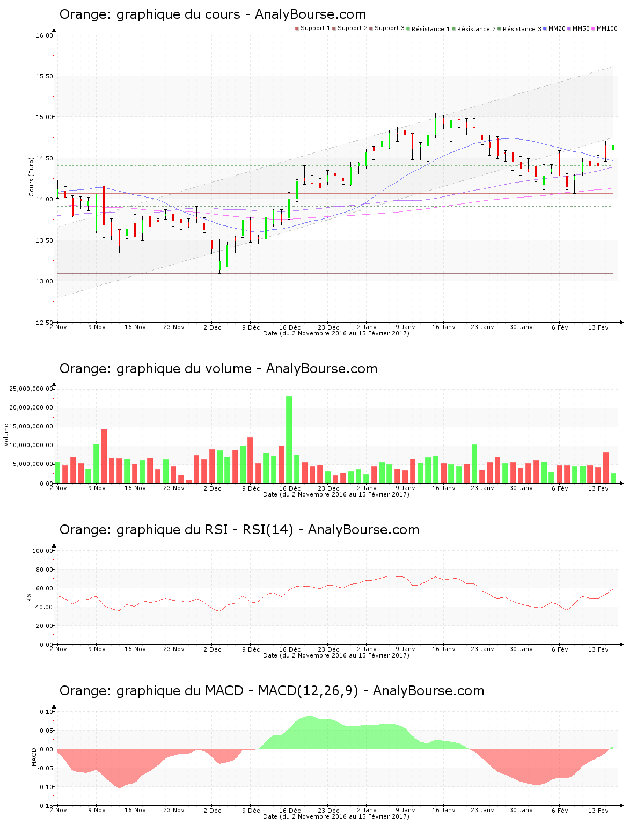
Task: Click the 10,000,000.00 volume axis value
Action: point(32,445)
